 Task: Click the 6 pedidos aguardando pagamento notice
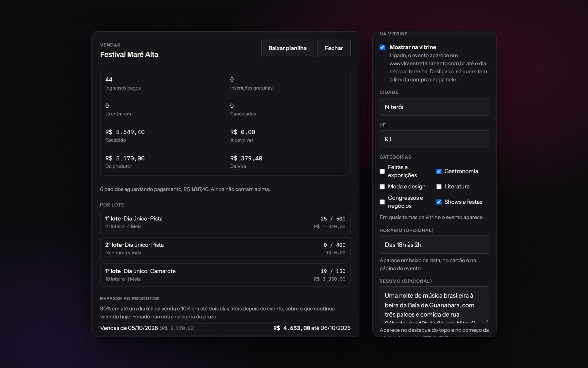tap(185, 189)
